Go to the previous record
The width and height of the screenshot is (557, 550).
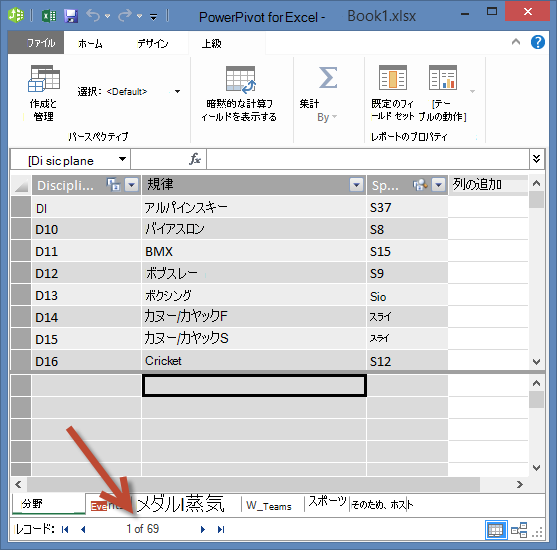pyautogui.click(x=83, y=529)
